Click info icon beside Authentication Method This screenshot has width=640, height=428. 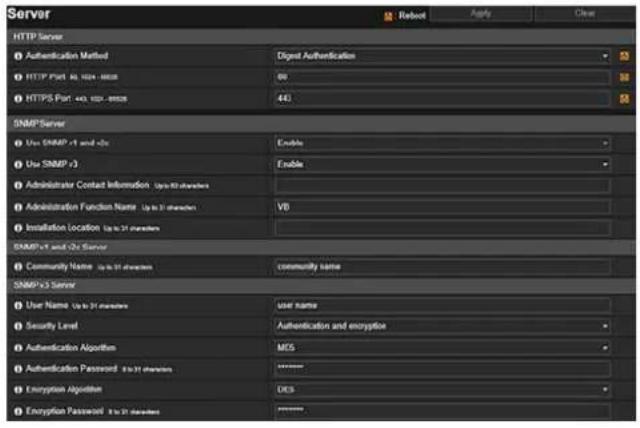[18, 56]
